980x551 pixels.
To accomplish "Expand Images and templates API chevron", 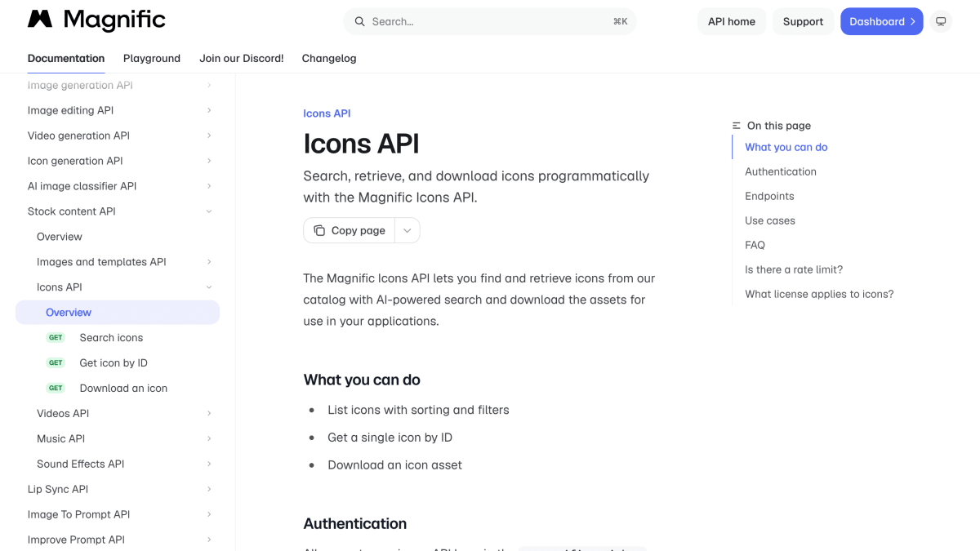I will 209,262.
